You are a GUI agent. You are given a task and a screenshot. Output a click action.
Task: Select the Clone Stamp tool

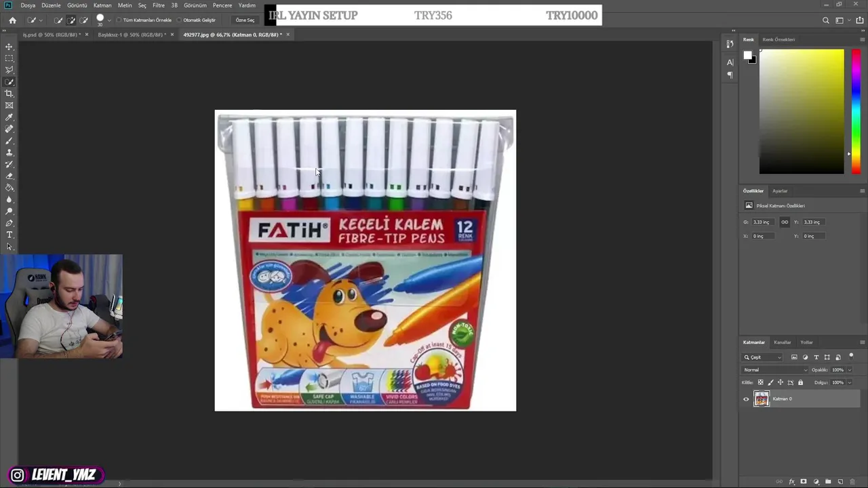coord(9,152)
